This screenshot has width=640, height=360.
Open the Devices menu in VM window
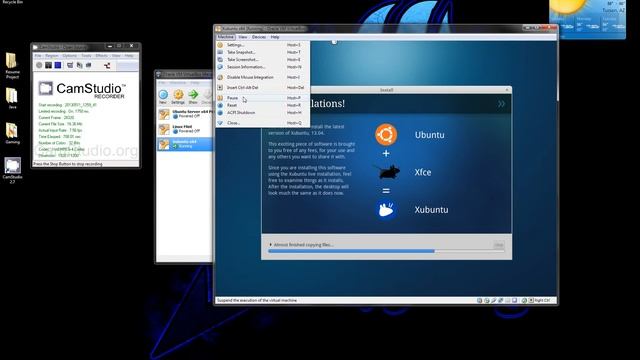click(x=259, y=37)
